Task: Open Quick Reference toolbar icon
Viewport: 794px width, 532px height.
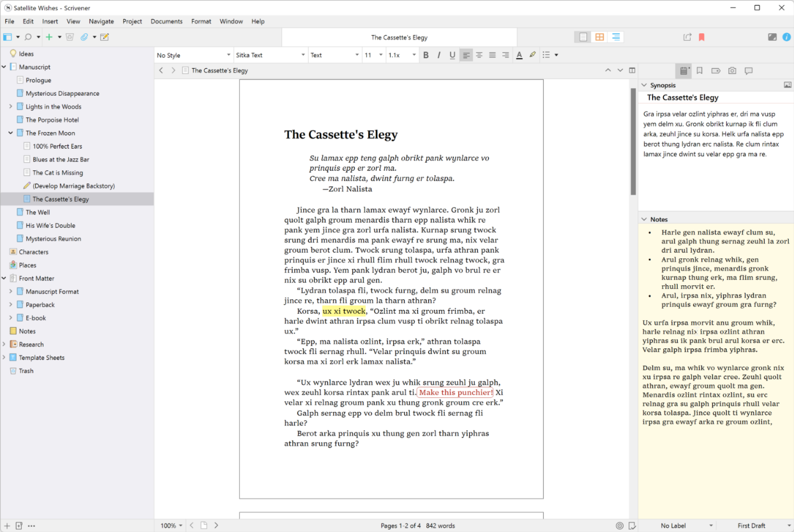Action: 105,37
